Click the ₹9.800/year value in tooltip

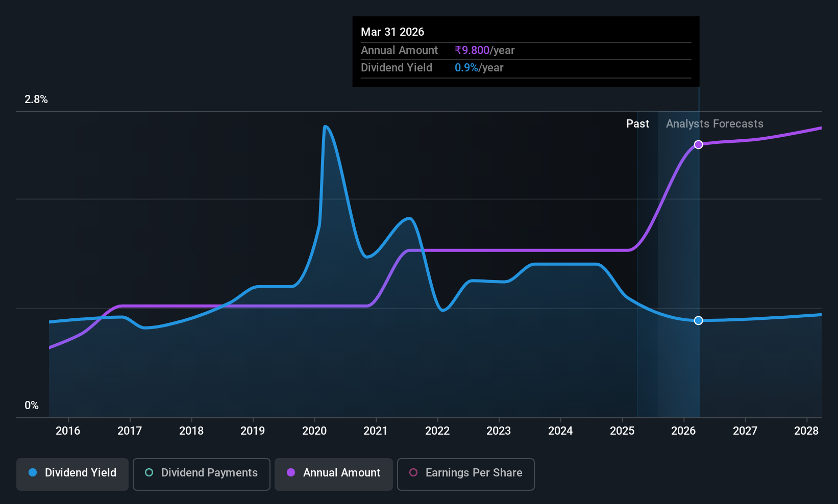tap(484, 50)
